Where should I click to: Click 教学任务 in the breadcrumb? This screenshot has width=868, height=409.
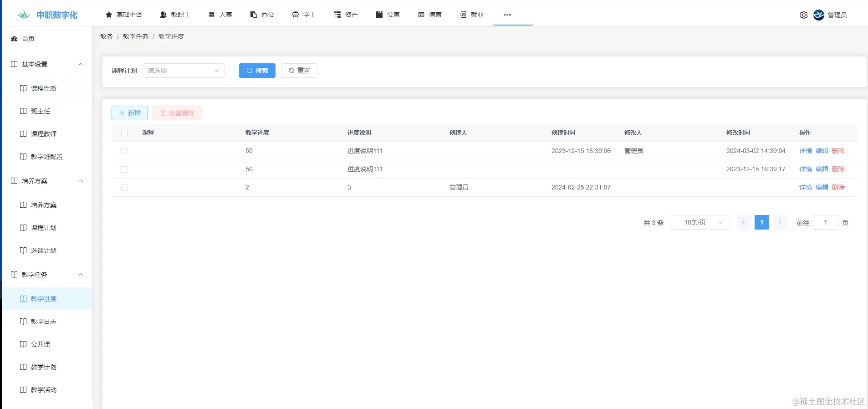136,36
